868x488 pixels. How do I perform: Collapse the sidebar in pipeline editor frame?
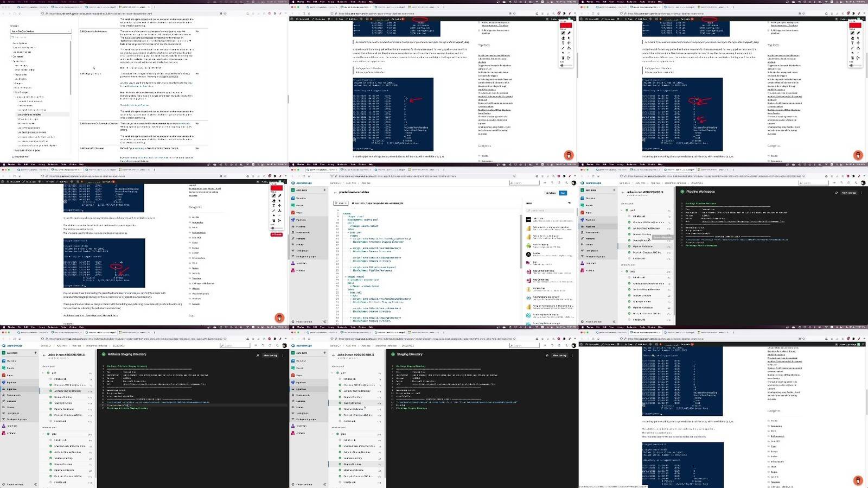325,322
